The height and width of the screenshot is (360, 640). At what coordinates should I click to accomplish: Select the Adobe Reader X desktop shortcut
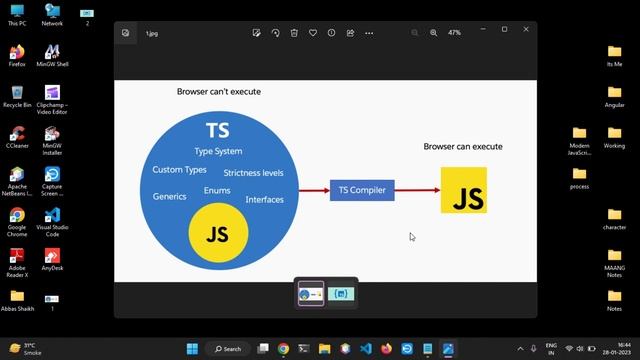17,263
